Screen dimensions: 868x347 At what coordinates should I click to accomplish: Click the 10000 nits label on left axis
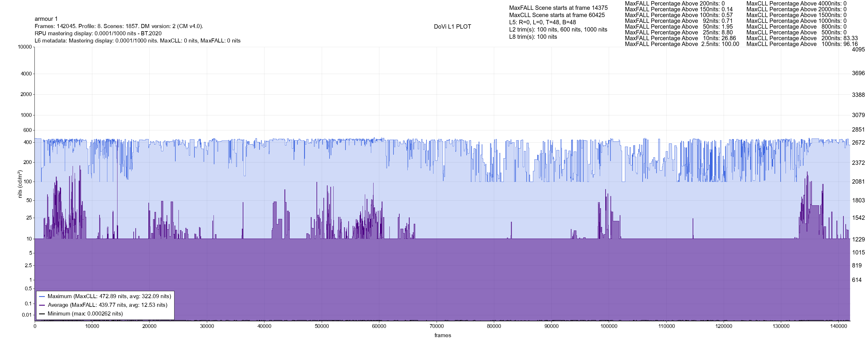[25, 47]
